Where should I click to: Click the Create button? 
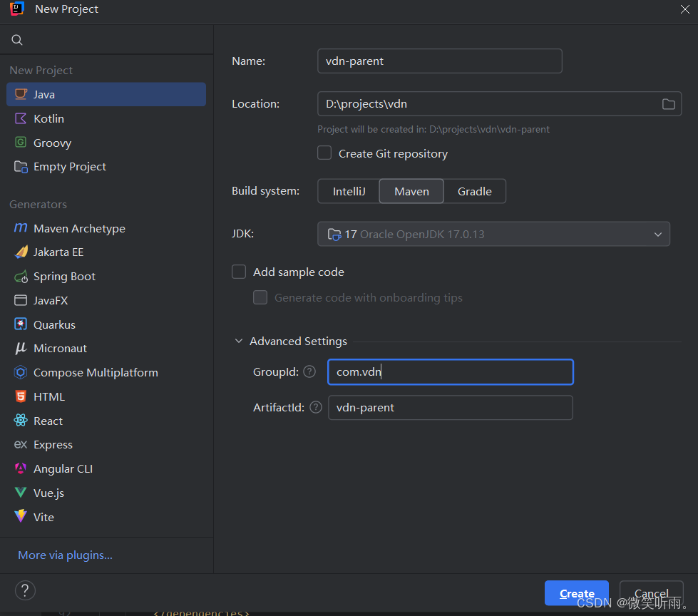point(577,593)
